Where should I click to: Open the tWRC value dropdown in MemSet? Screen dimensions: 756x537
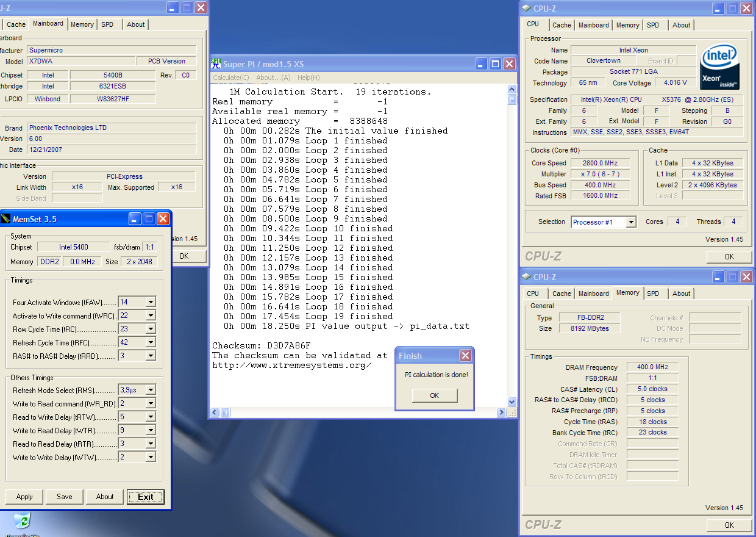click(151, 315)
